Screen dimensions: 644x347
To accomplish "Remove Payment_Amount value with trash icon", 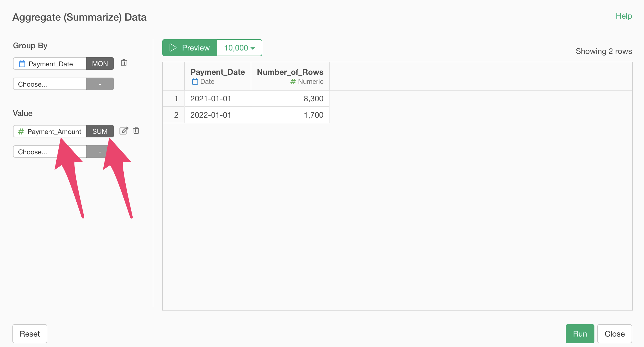I will 136,131.
